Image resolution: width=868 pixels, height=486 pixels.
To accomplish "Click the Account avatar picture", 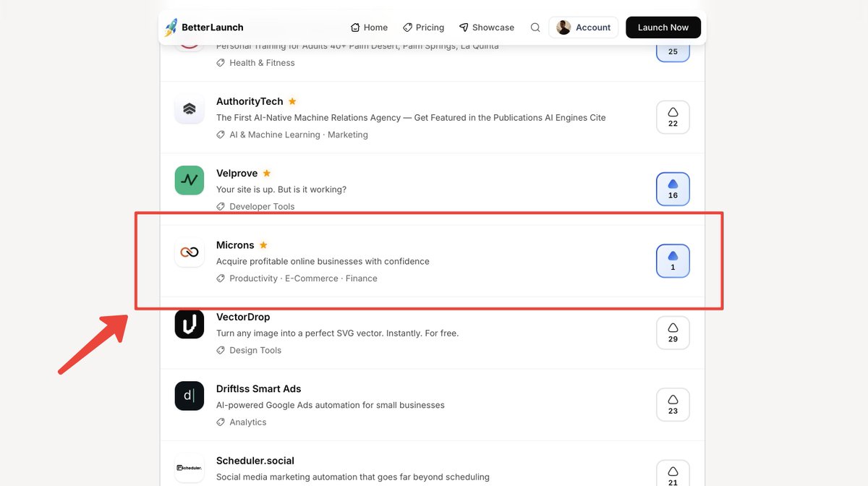I will (563, 27).
